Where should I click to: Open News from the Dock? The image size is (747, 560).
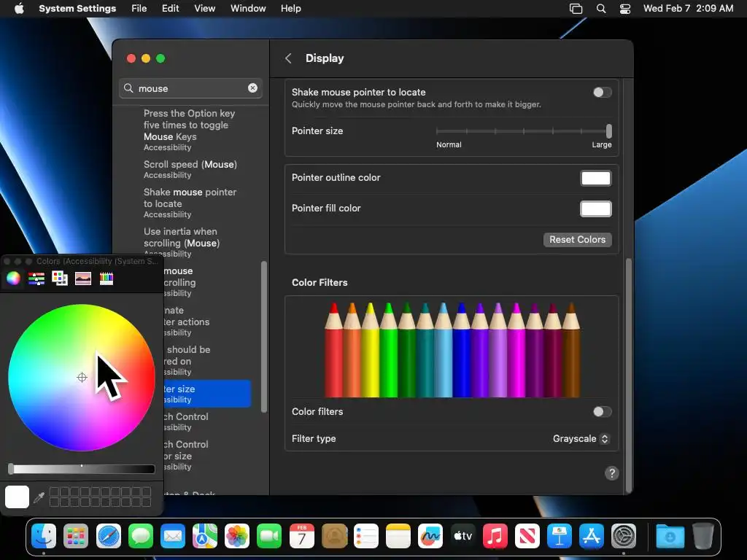point(527,536)
